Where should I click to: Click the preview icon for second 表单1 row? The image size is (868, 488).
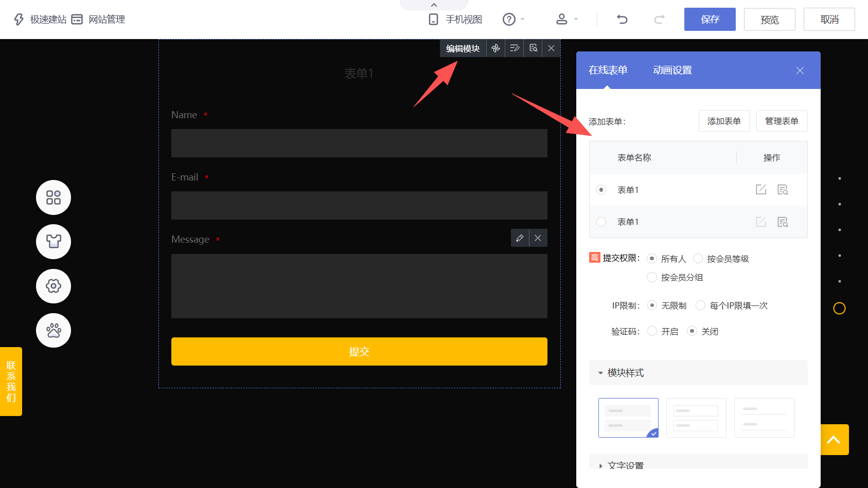coord(783,222)
